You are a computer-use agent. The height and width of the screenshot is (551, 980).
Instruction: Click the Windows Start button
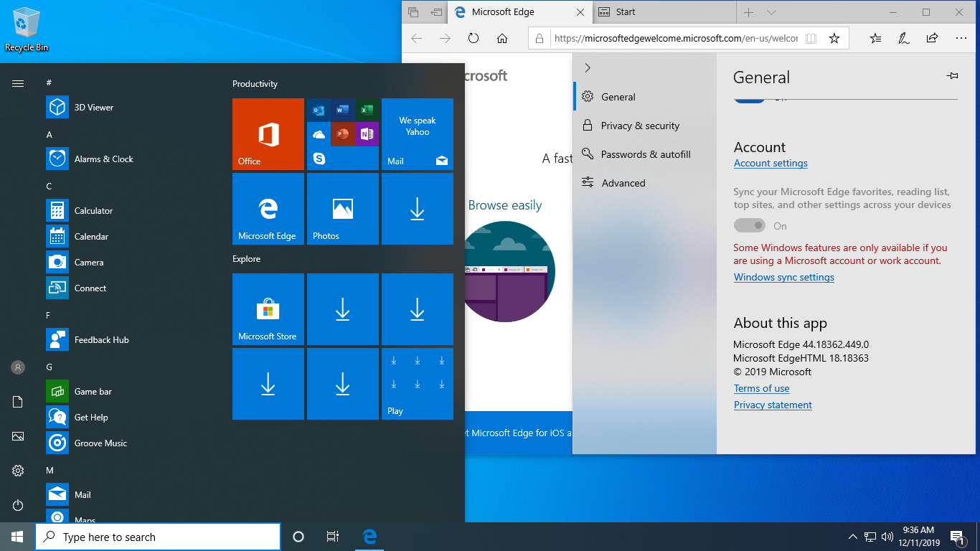[17, 537]
